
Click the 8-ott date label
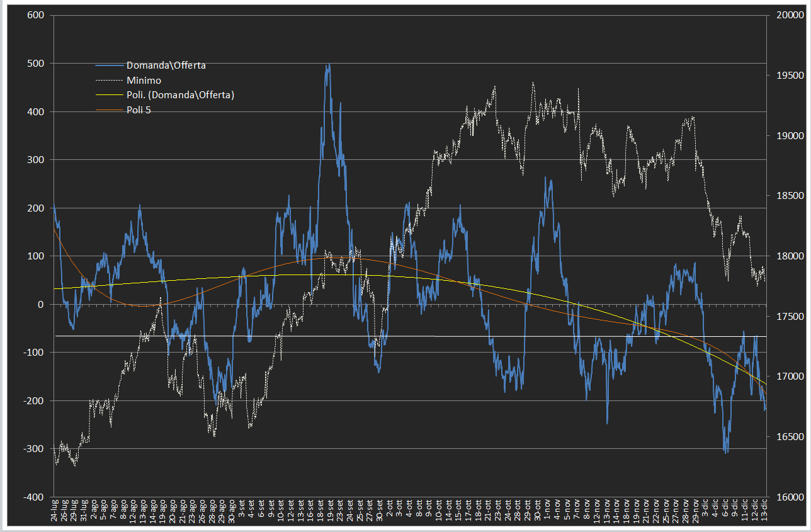(419, 508)
